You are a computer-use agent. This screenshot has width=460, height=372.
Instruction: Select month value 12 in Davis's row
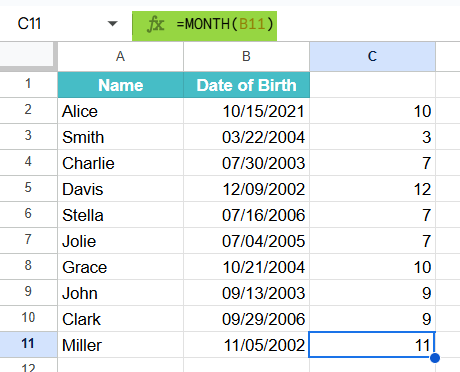pyautogui.click(x=372, y=189)
